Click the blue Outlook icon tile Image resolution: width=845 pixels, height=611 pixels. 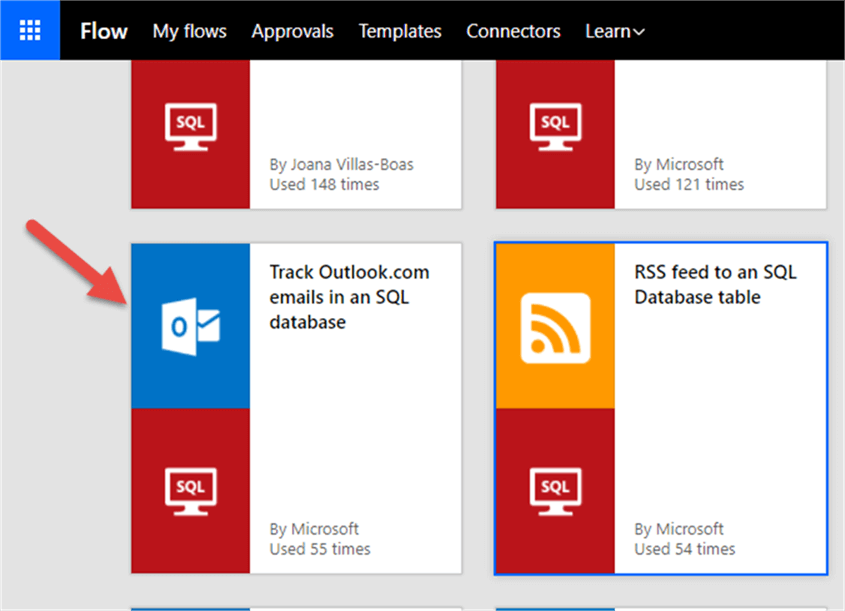tap(191, 327)
